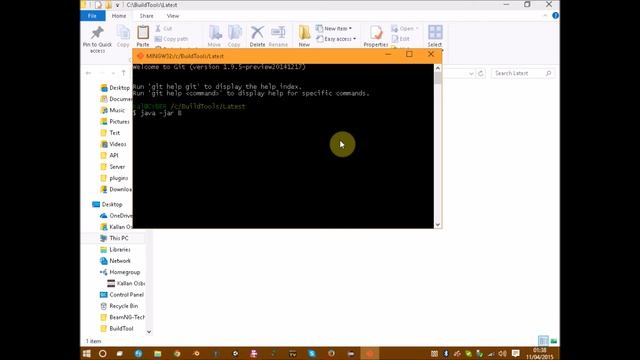Select Network in navigation pane
640x360 pixels.
tap(116, 261)
